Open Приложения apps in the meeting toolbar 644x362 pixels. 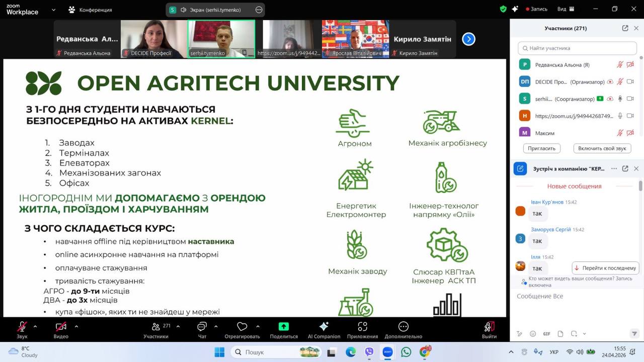[362, 330]
